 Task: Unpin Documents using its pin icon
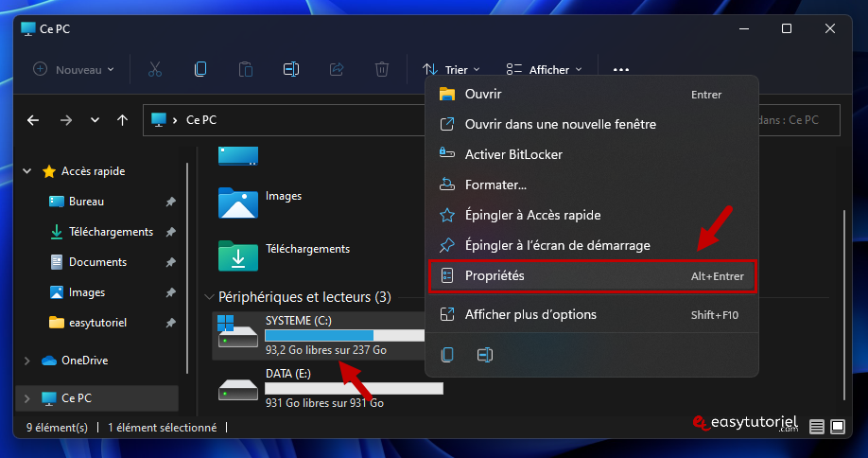click(x=170, y=262)
